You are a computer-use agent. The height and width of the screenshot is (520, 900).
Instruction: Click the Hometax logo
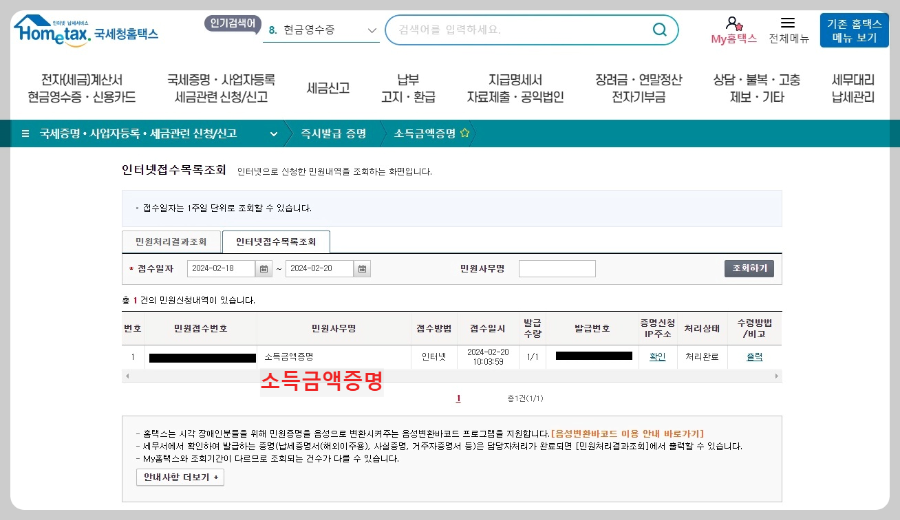point(86,31)
